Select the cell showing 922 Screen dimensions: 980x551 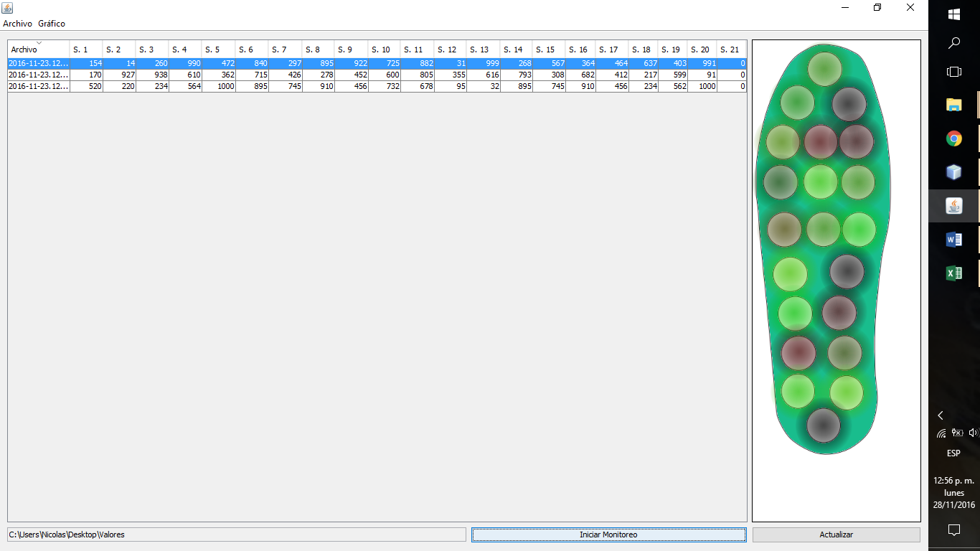pos(351,63)
